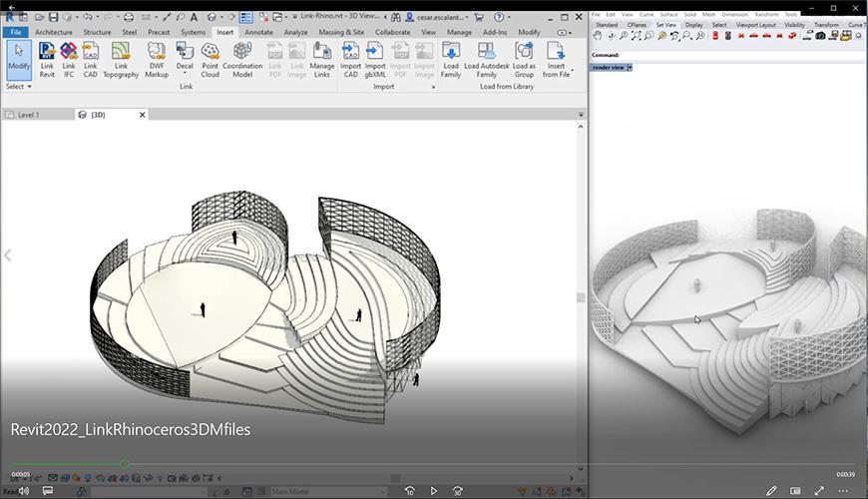Image resolution: width=868 pixels, height=499 pixels.
Task: Expand the Import panel dialog launcher
Action: point(433,87)
